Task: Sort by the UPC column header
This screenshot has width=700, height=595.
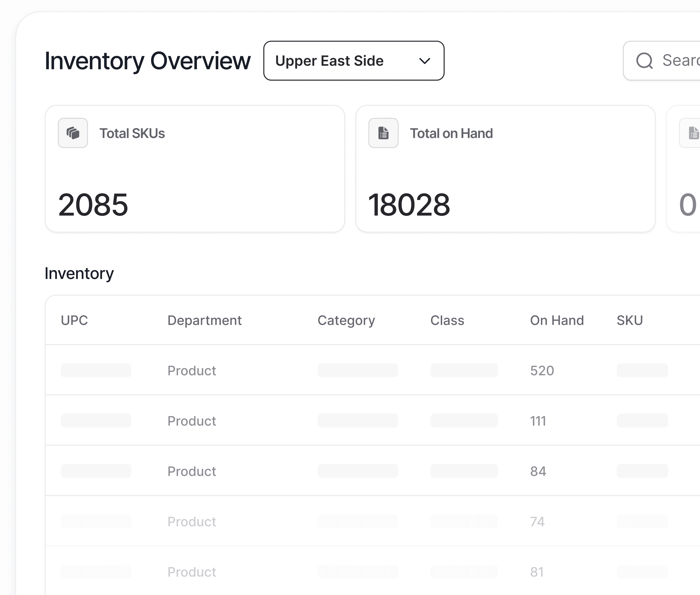Action: click(74, 320)
